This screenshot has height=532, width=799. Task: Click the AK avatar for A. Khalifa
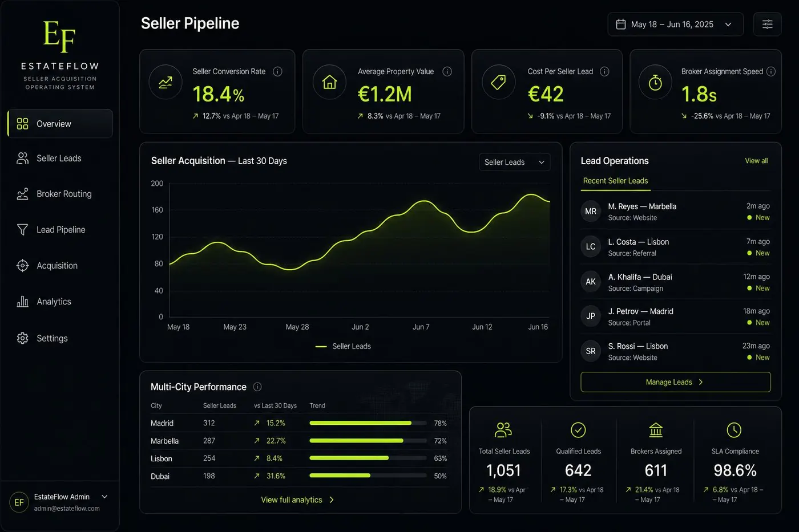[x=591, y=282]
